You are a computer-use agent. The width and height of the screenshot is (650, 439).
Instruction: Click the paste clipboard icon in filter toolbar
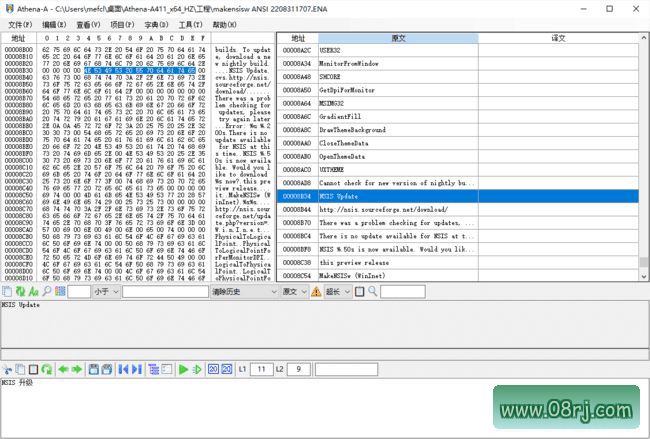7,291
